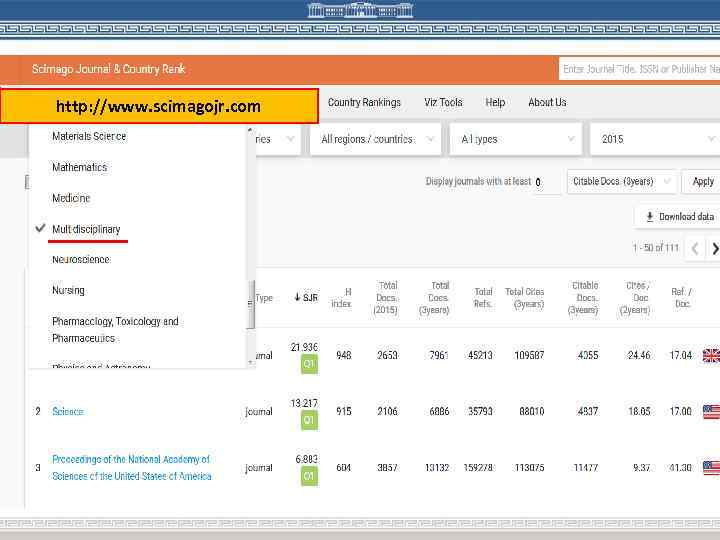Image resolution: width=720 pixels, height=540 pixels.
Task: Click total cites value 109587
Action: coord(529,355)
